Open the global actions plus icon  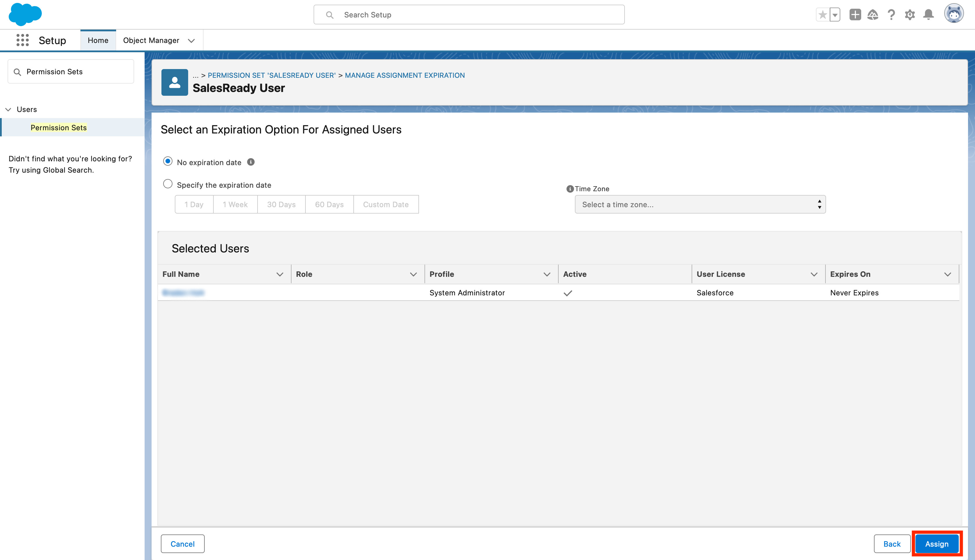[855, 15]
